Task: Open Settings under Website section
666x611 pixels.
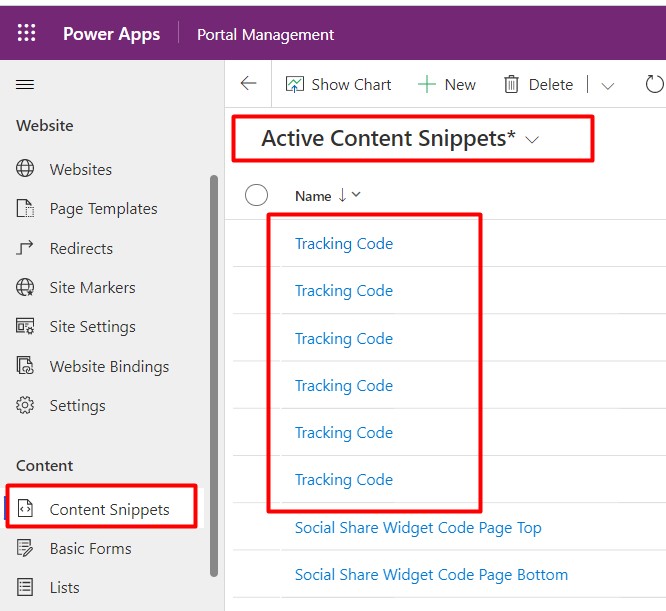Action: 77,406
